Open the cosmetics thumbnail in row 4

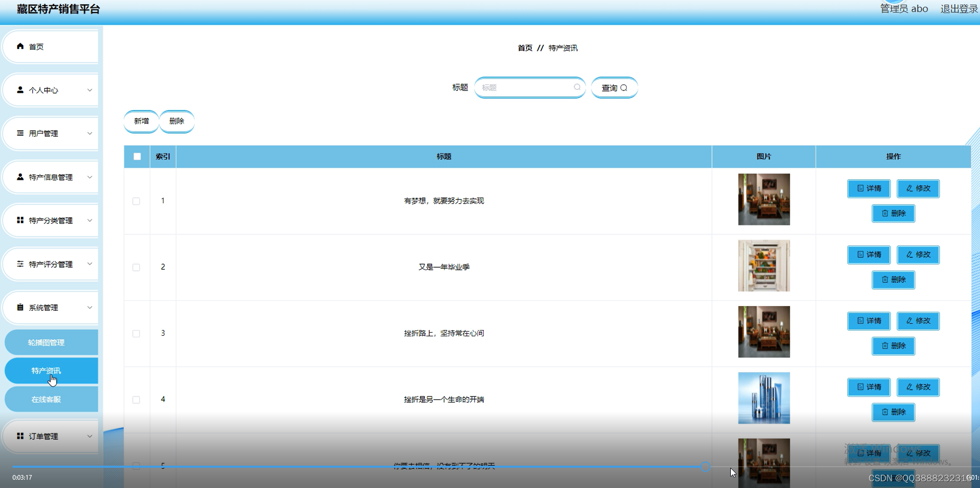(x=764, y=398)
